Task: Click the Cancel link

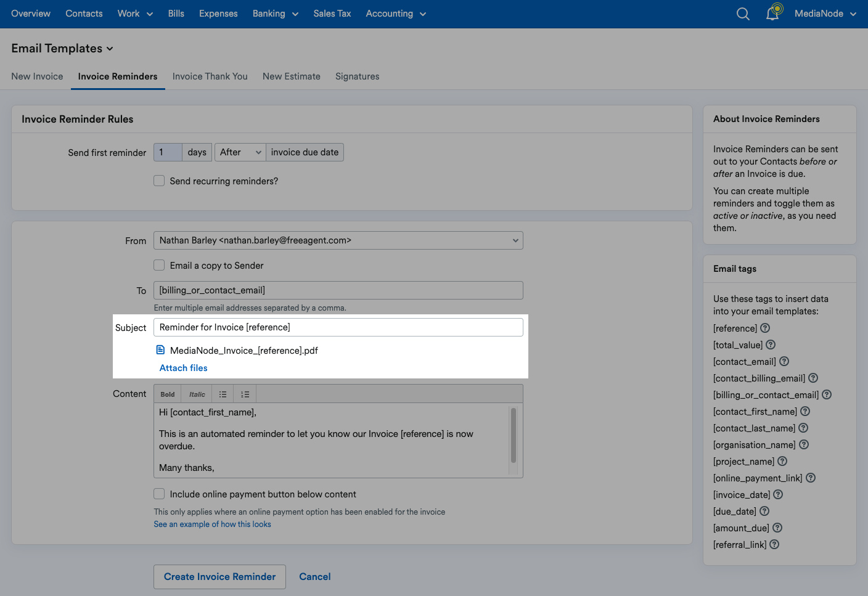Action: click(x=315, y=577)
